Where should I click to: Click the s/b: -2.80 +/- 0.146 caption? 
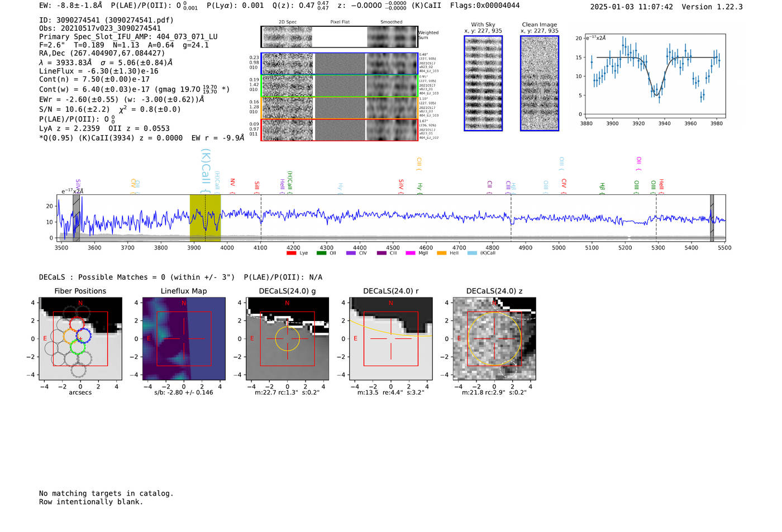click(184, 392)
